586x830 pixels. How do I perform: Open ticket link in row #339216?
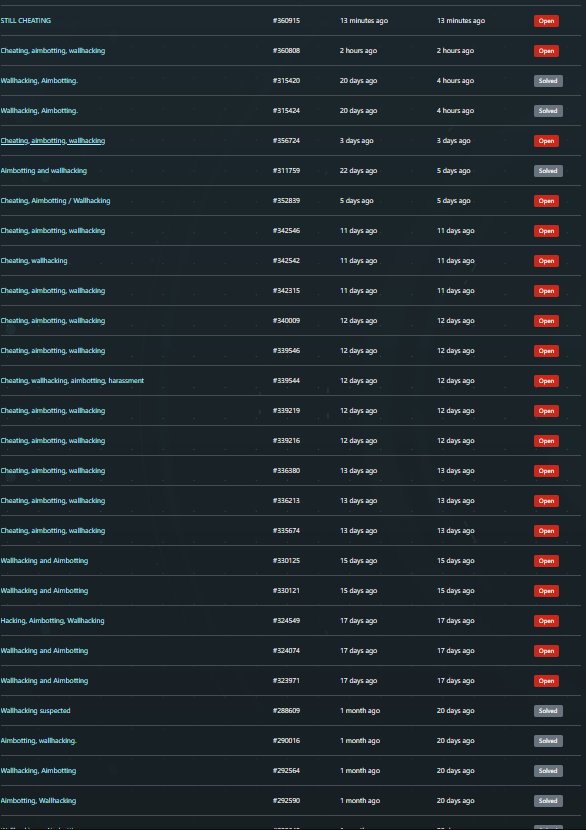point(53,440)
